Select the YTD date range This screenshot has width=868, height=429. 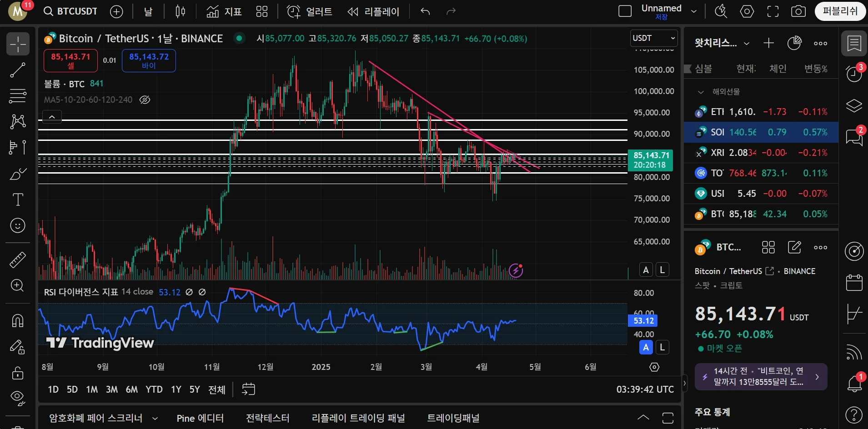tap(154, 389)
